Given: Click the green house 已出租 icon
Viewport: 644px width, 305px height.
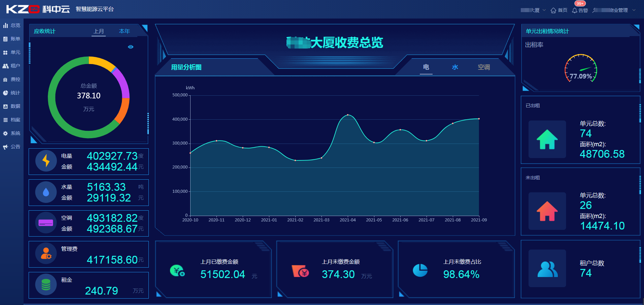Looking at the screenshot, I should 547,139.
